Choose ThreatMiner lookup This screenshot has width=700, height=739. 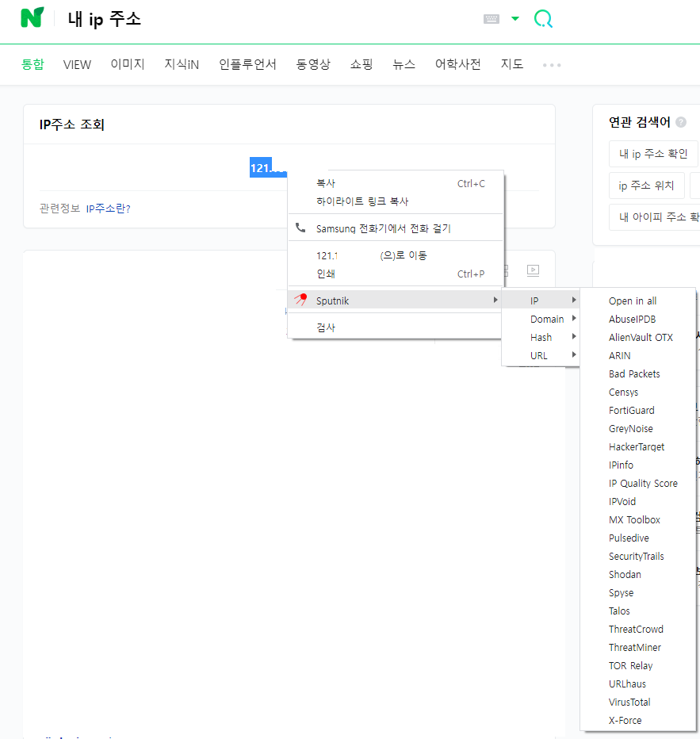638,648
